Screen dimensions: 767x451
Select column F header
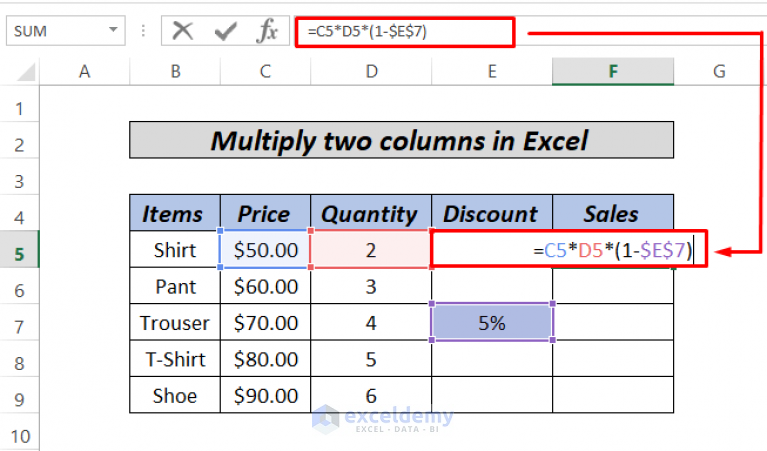click(611, 71)
